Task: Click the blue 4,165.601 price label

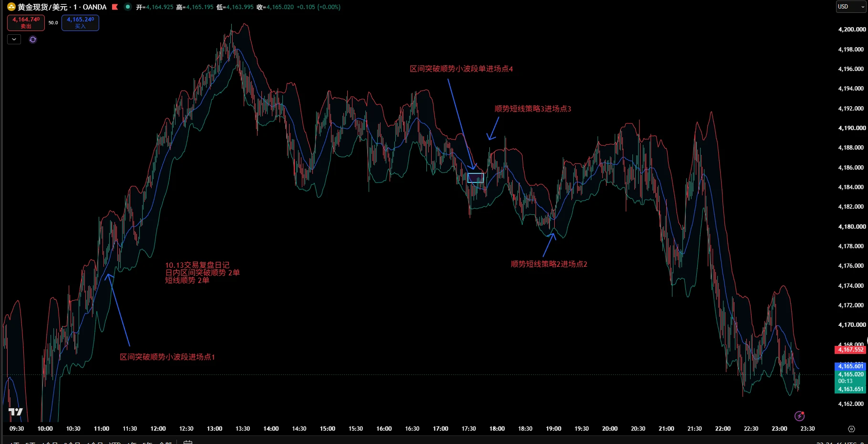Action: click(x=851, y=366)
